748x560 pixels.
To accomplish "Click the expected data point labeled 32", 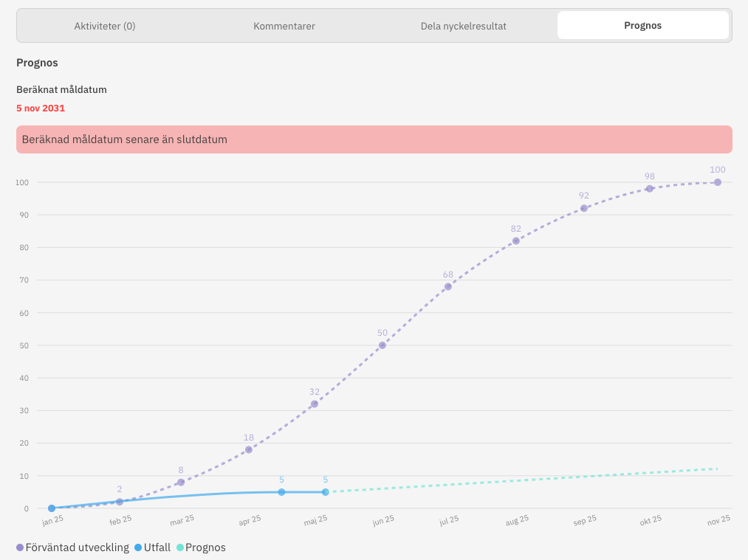I will click(315, 404).
